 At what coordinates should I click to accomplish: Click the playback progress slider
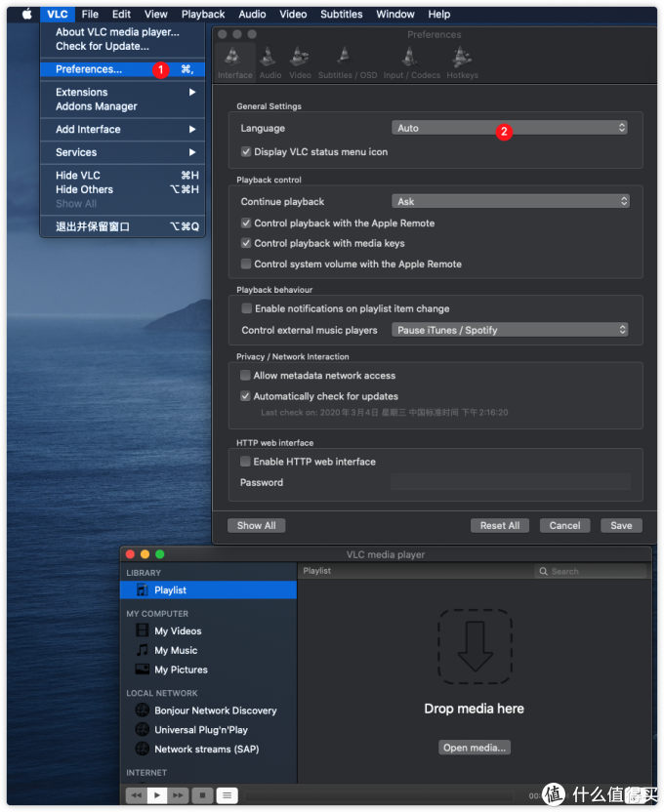(378, 795)
